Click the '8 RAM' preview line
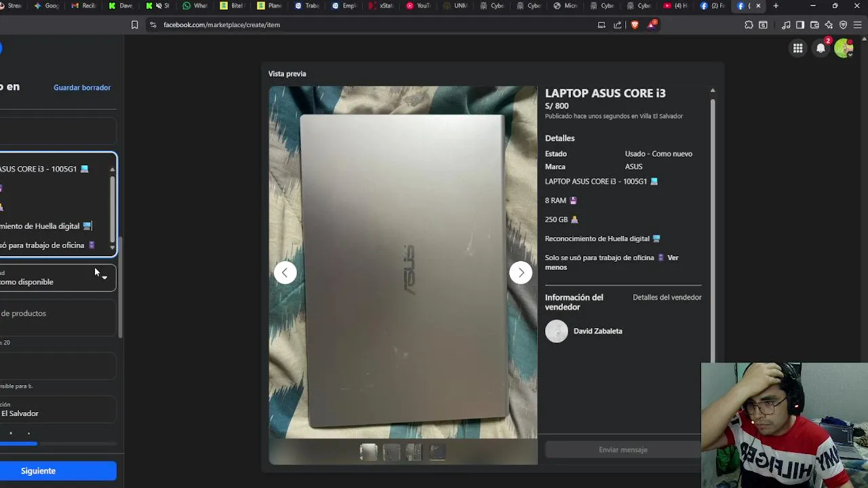This screenshot has width=868, height=488. pyautogui.click(x=561, y=201)
